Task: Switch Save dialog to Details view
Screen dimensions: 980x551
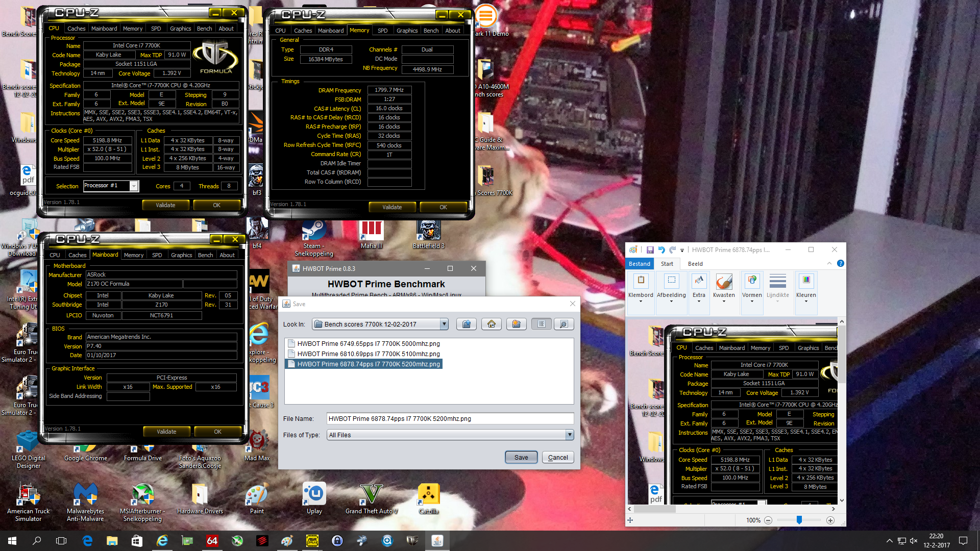Action: (x=563, y=324)
